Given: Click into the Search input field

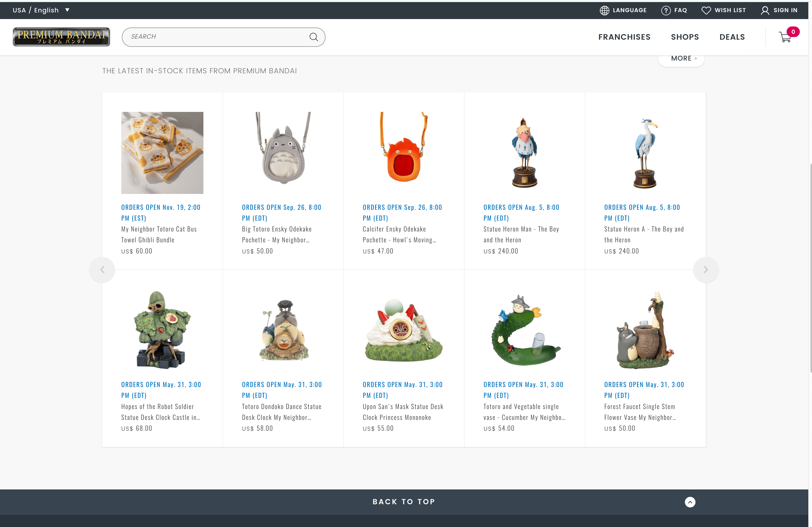Looking at the screenshot, I should pos(215,37).
